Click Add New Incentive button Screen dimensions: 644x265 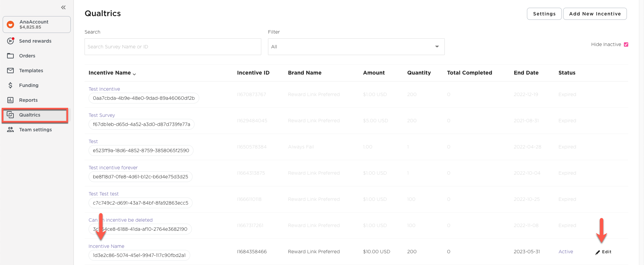click(595, 14)
